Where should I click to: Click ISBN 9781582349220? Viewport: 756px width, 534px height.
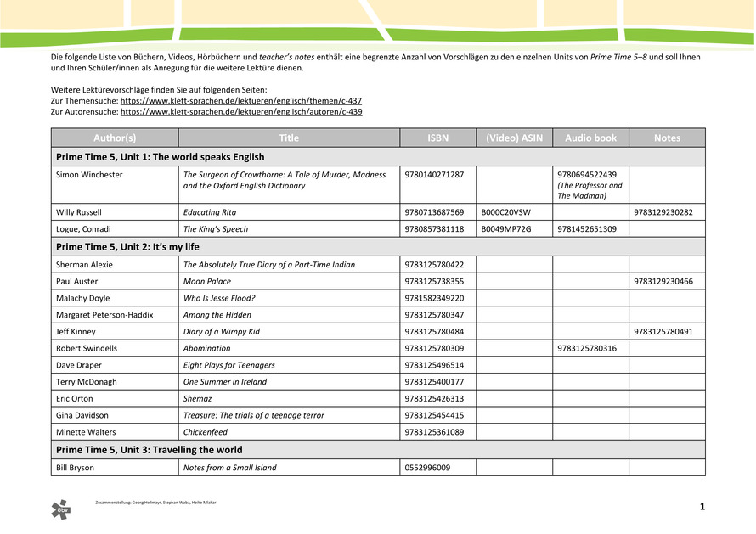[434, 298]
